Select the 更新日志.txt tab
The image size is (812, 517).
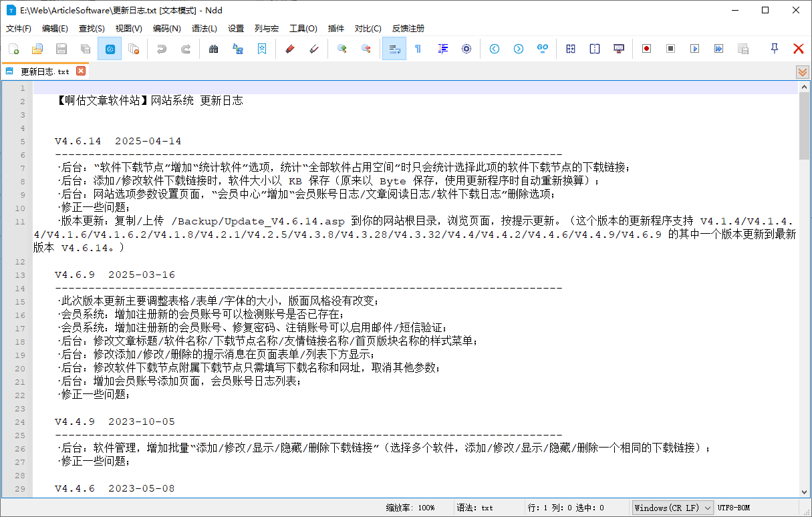click(44, 71)
